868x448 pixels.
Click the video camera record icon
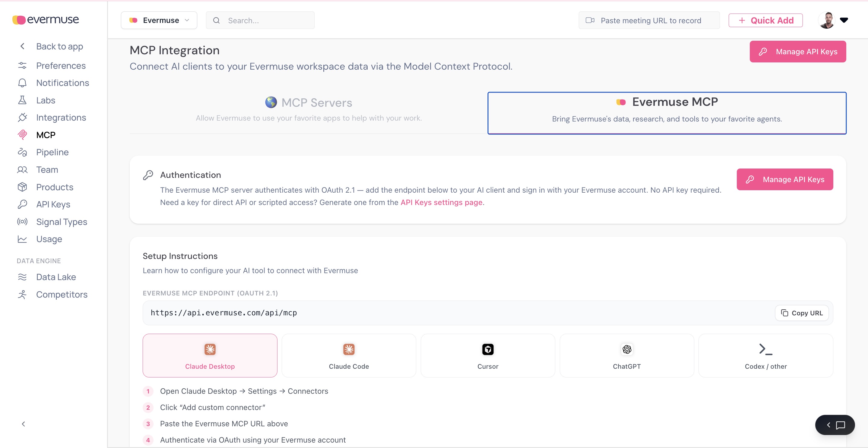[590, 20]
